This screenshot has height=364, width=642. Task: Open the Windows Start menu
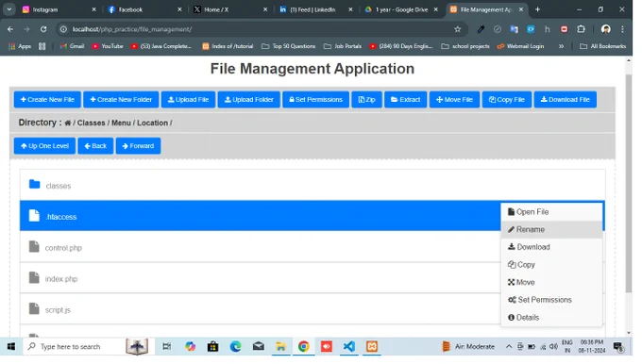click(x=11, y=347)
